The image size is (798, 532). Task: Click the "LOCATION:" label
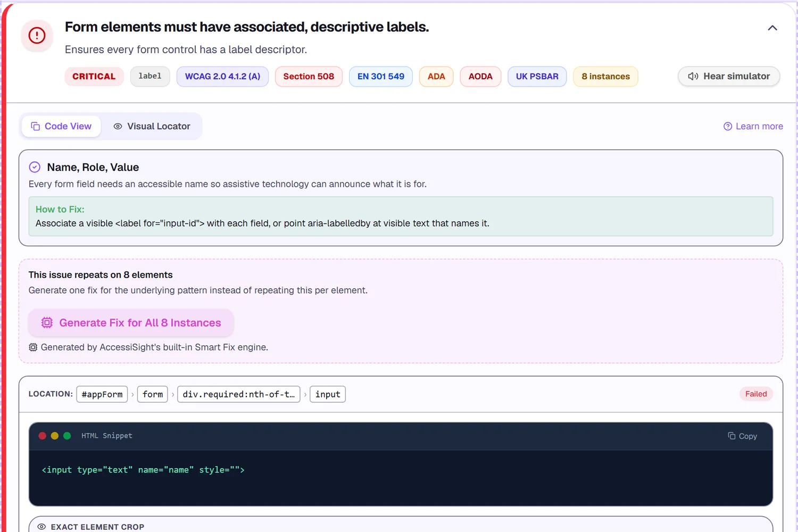click(x=51, y=394)
